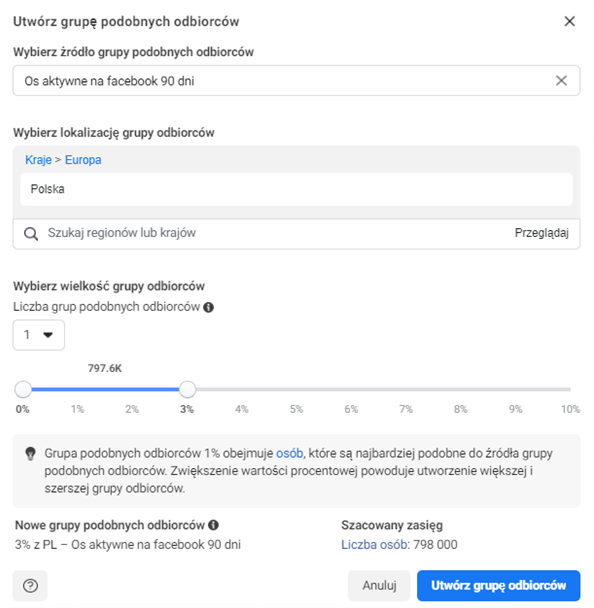Click the slider handle at 0%
The width and height of the screenshot is (594, 608).
coord(23,389)
